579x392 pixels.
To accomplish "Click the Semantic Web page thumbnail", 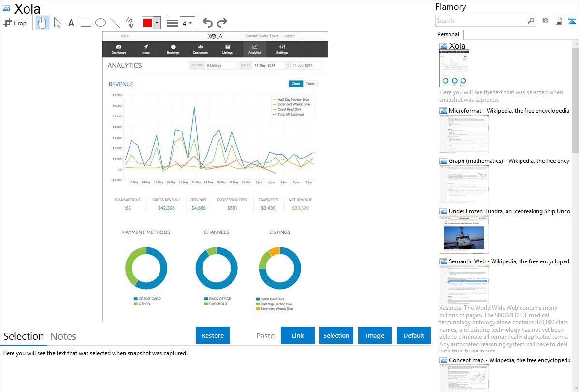I will click(x=464, y=285).
